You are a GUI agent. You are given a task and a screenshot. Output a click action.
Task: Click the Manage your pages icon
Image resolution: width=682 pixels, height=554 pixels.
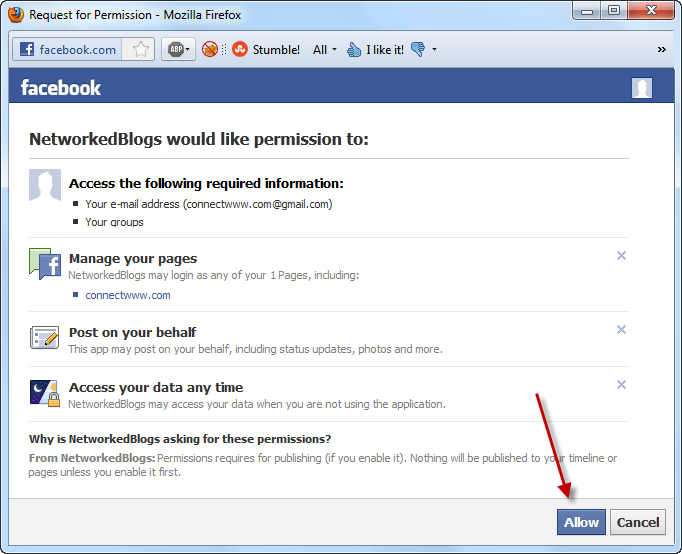[x=45, y=264]
